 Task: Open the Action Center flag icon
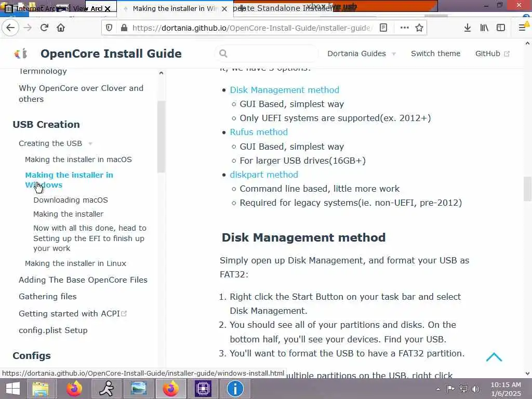pyautogui.click(x=450, y=389)
